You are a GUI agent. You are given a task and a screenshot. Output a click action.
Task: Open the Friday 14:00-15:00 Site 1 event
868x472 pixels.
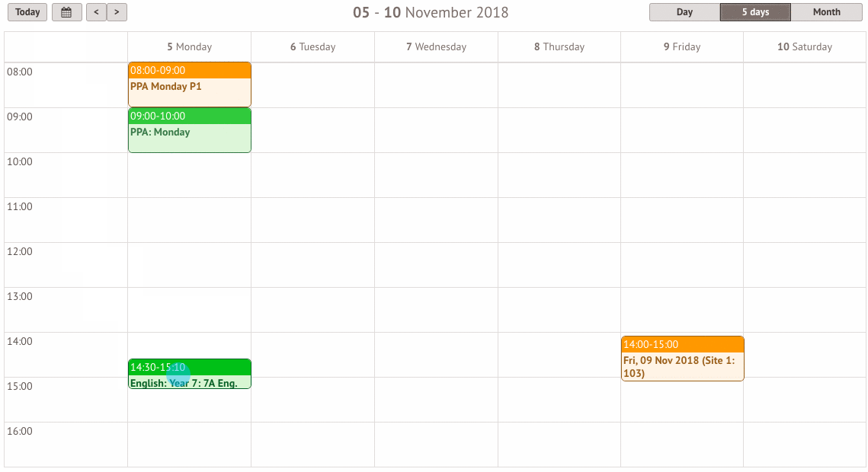[683, 359]
